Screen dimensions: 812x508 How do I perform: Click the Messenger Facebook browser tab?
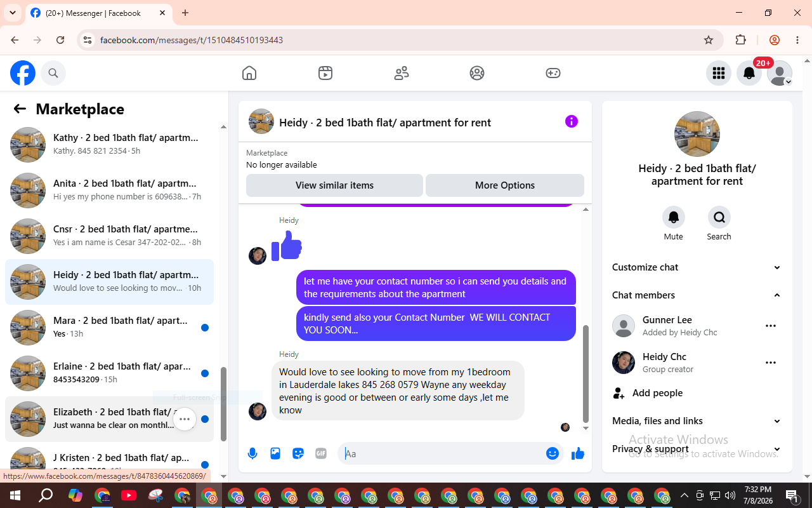98,13
